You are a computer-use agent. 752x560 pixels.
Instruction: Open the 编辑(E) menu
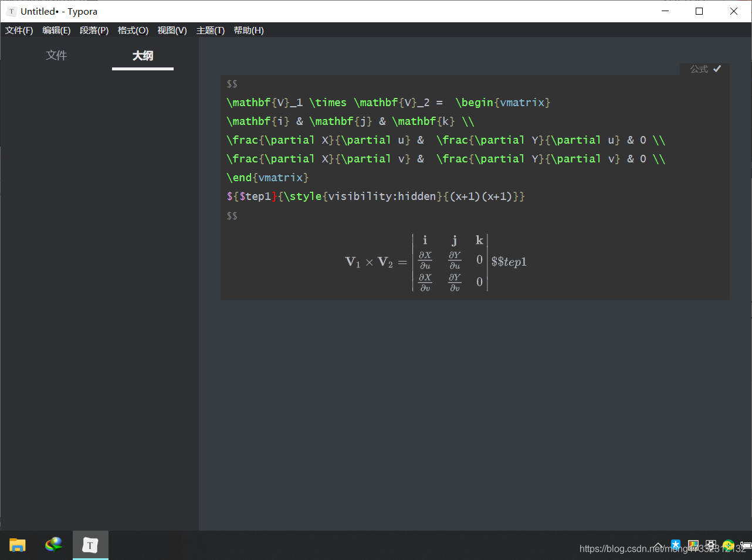(x=56, y=30)
